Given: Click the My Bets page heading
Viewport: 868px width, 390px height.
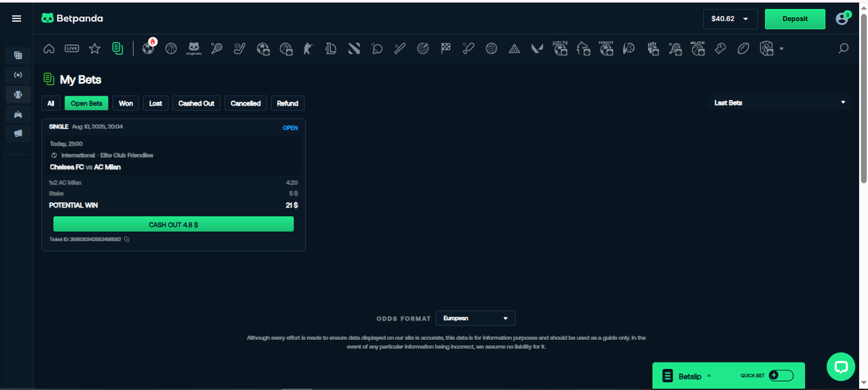Looking at the screenshot, I should click(x=80, y=79).
